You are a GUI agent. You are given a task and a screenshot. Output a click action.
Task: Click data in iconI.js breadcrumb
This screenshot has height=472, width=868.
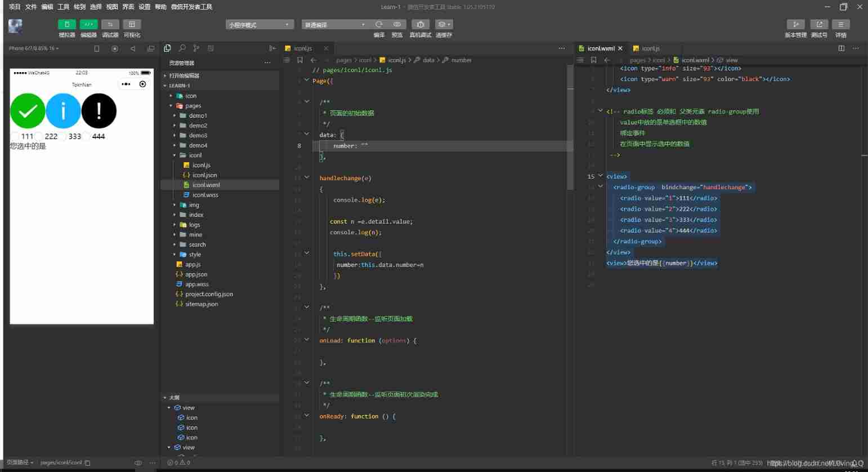pyautogui.click(x=429, y=60)
